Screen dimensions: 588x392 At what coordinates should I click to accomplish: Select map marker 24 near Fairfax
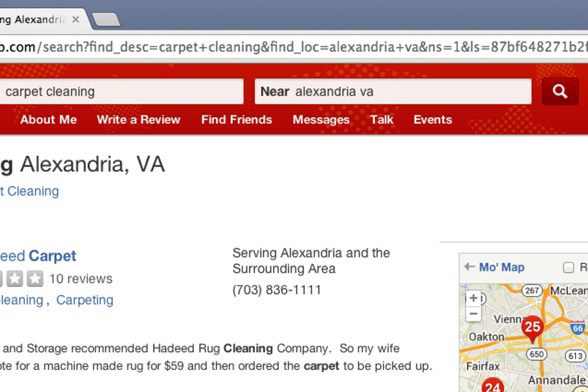point(493,387)
